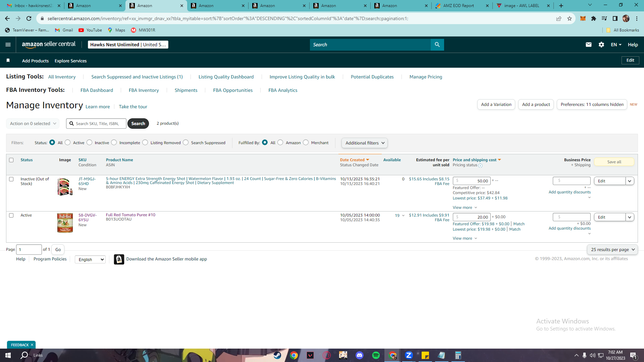The image size is (644, 362).
Task: Select the Search Suppressed status filter
Action: click(186, 142)
